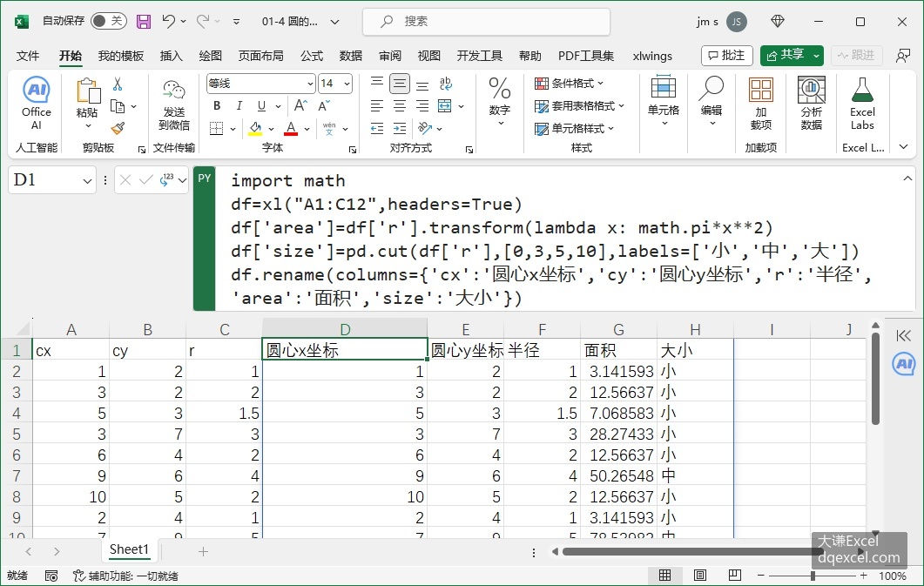Open the Cells group button
This screenshot has height=586, width=924.
(x=664, y=101)
